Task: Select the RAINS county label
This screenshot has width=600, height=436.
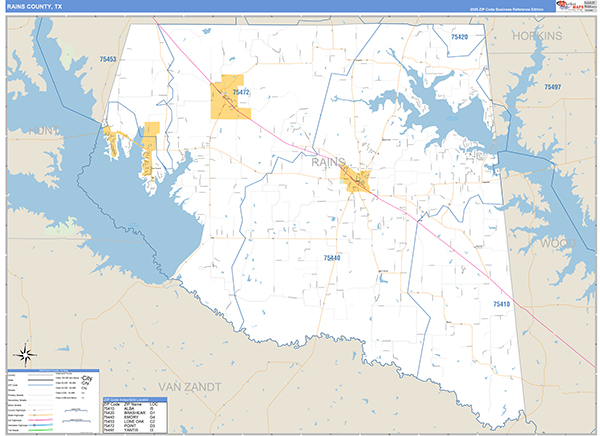Action: (x=328, y=162)
